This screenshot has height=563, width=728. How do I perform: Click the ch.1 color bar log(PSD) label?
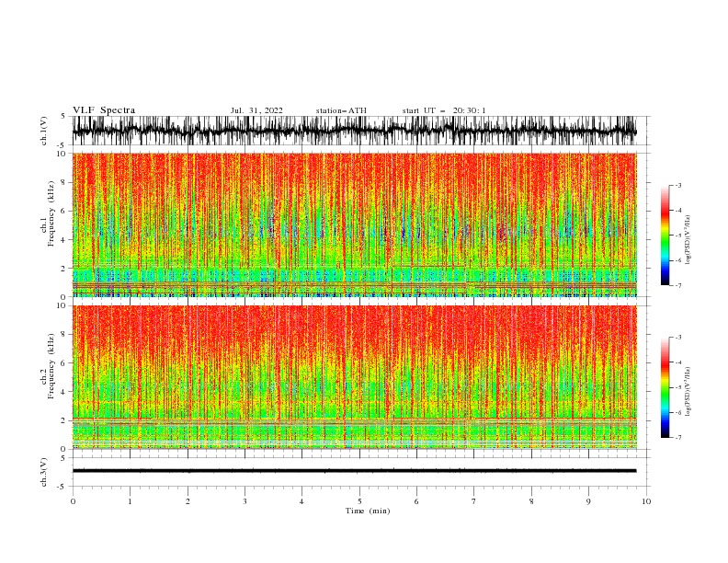(688, 240)
